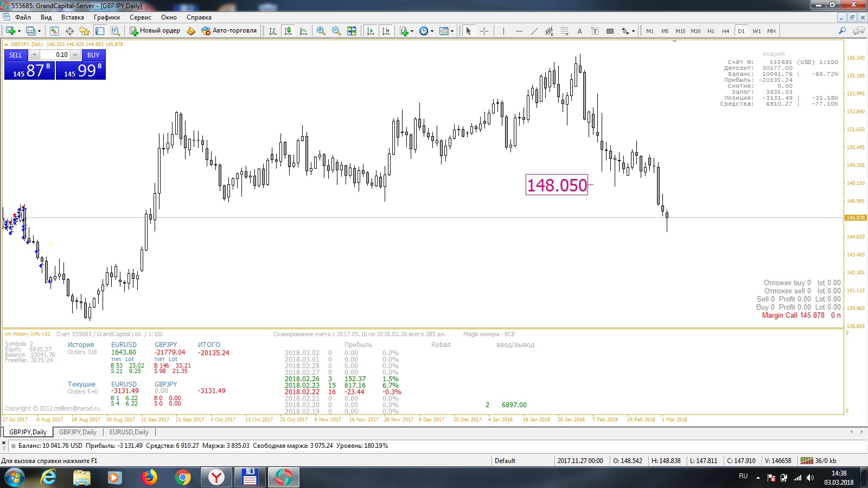Show the Navigator panel with star-folder icon
868x488 pixels.
click(85, 31)
